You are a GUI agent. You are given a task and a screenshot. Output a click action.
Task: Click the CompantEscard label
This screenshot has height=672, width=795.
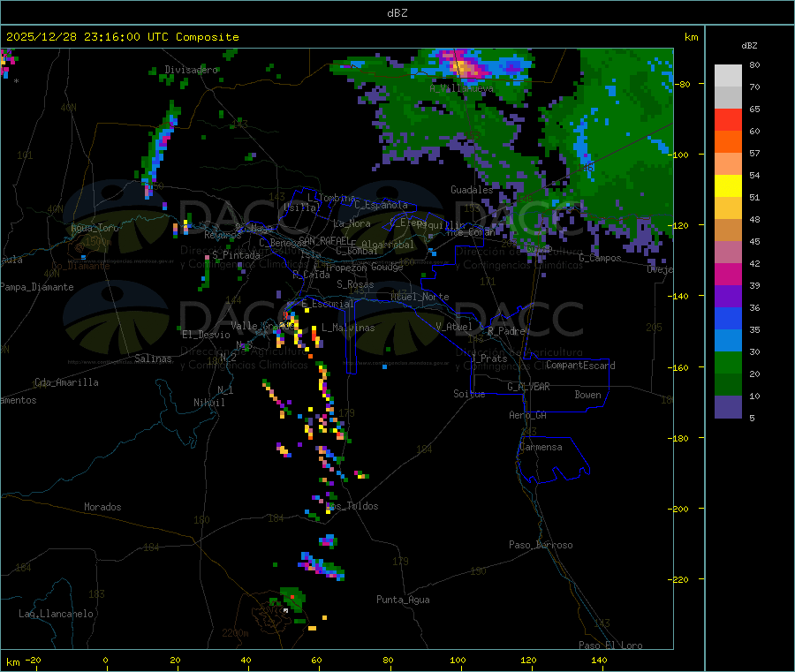click(580, 366)
